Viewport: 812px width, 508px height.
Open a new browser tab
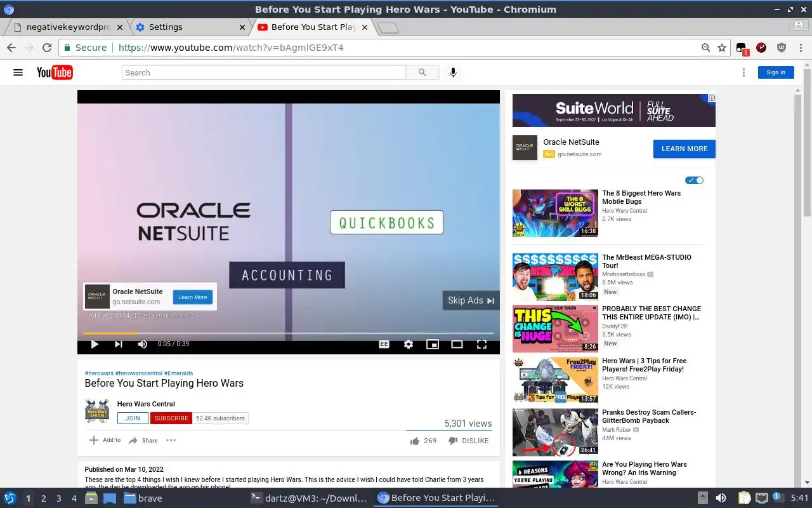click(388, 27)
